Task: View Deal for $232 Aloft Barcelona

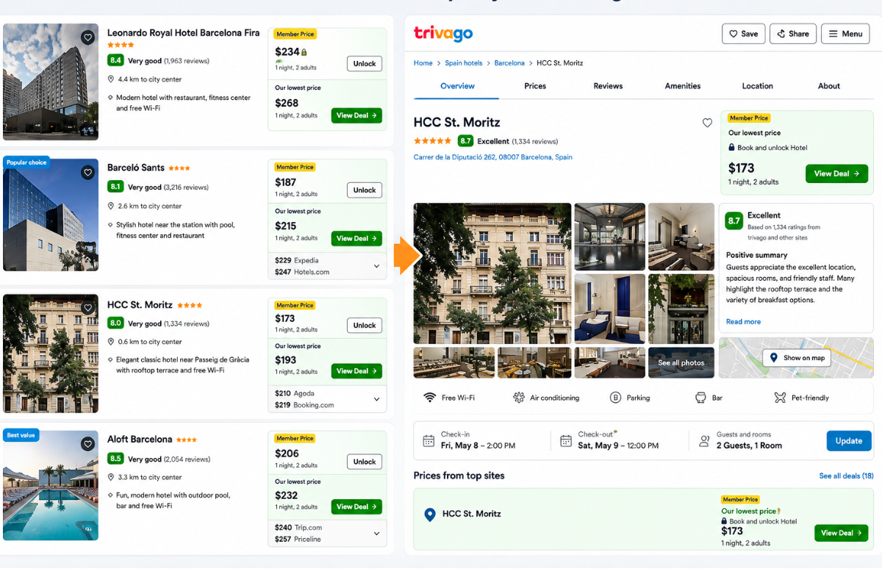Action: [356, 506]
